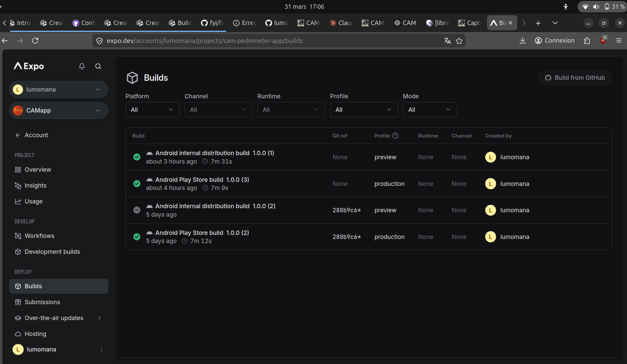Go to Workflows in the sidebar
This screenshot has height=364, width=627.
(39, 236)
